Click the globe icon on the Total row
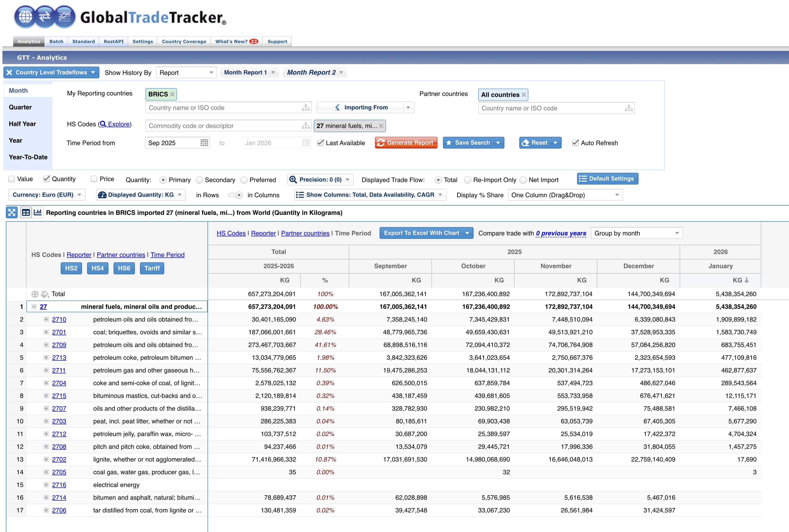Screen dimensions: 789x532 tap(35, 294)
